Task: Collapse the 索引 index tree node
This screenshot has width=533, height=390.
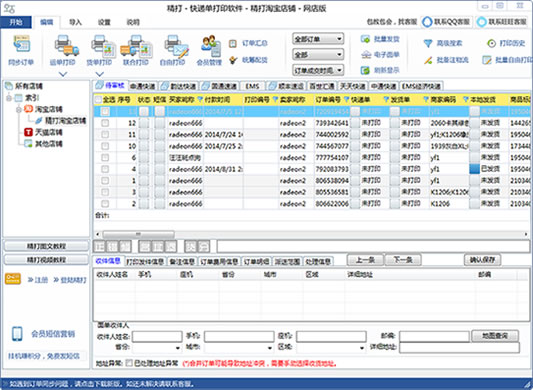Action: [9, 98]
